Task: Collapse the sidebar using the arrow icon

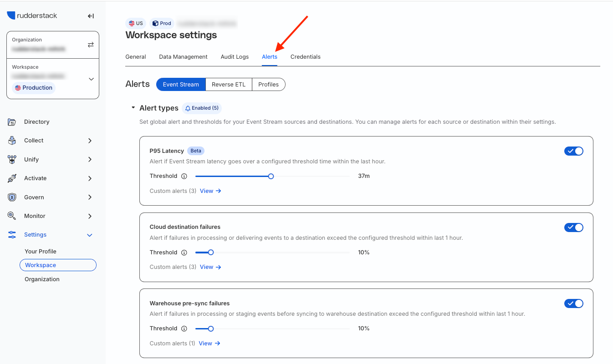Action: [91, 16]
